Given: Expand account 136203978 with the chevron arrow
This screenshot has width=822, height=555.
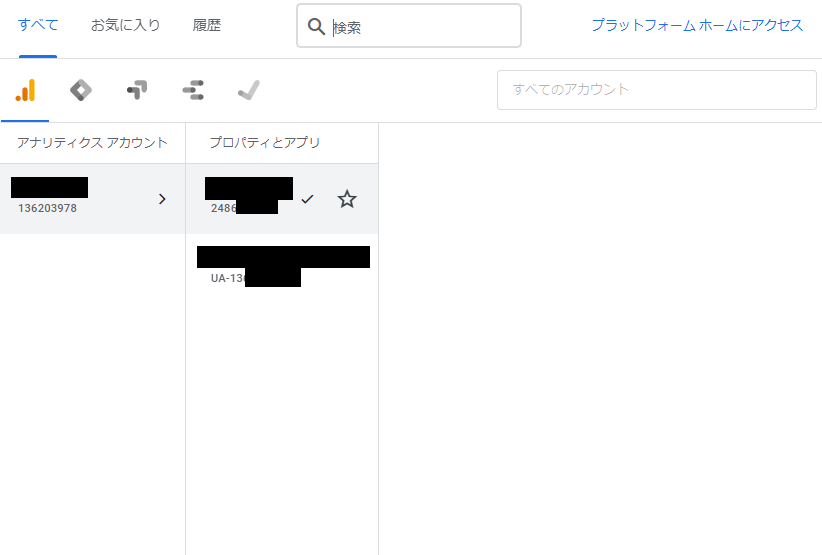Looking at the screenshot, I should click(x=163, y=199).
